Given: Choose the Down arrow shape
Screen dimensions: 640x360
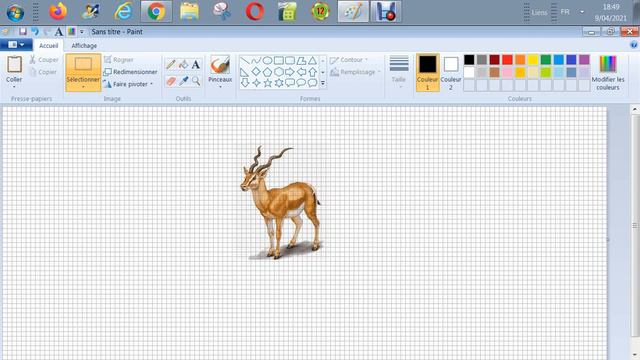Looking at the screenshot, I should pos(244,83).
